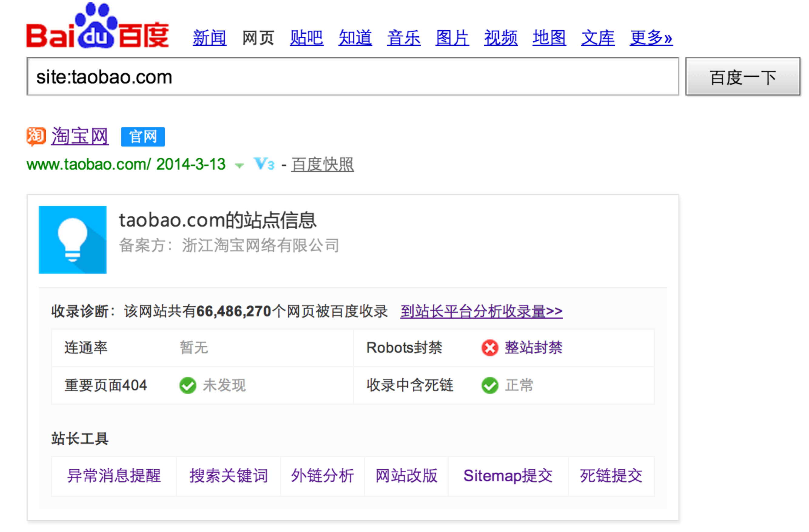Expand the green dropdown arrow after date
The height and width of the screenshot is (532, 809).
(x=239, y=166)
